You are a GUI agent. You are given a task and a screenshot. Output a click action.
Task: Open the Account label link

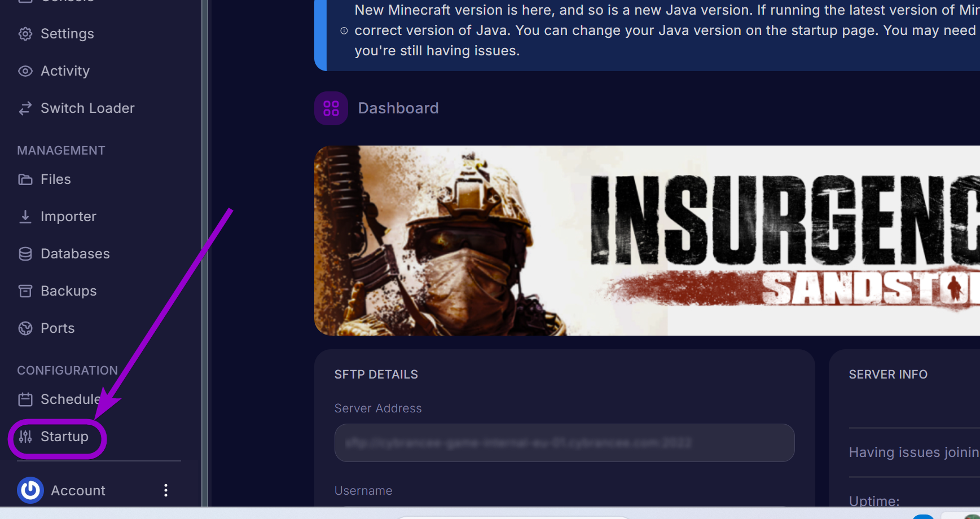(78, 491)
